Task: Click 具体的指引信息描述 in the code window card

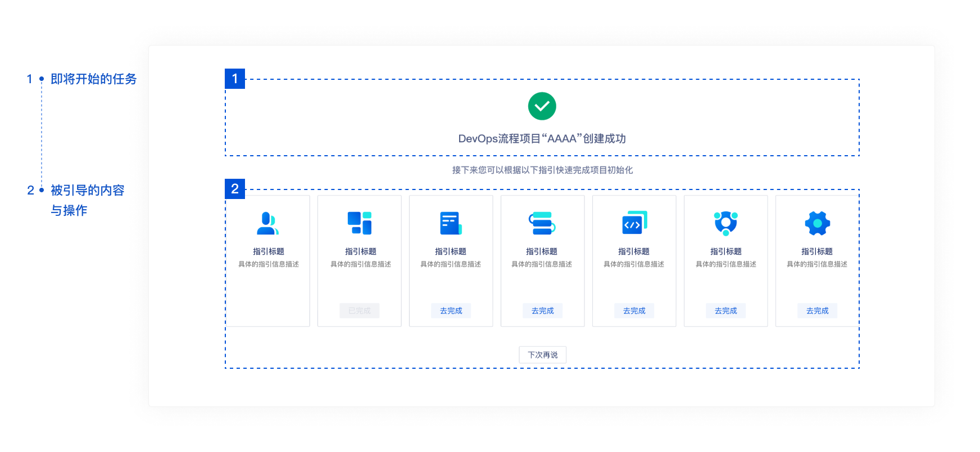Action: pos(634,264)
